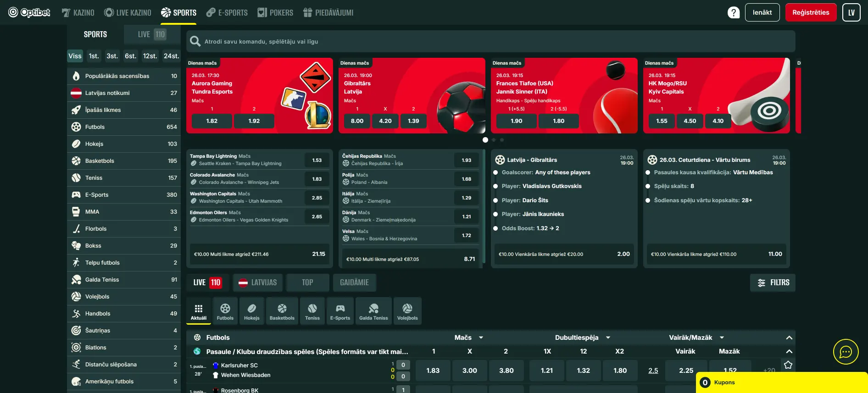Open Populārākās sacensības flame icon in sidebar
This screenshot has height=393, width=868.
76,76
